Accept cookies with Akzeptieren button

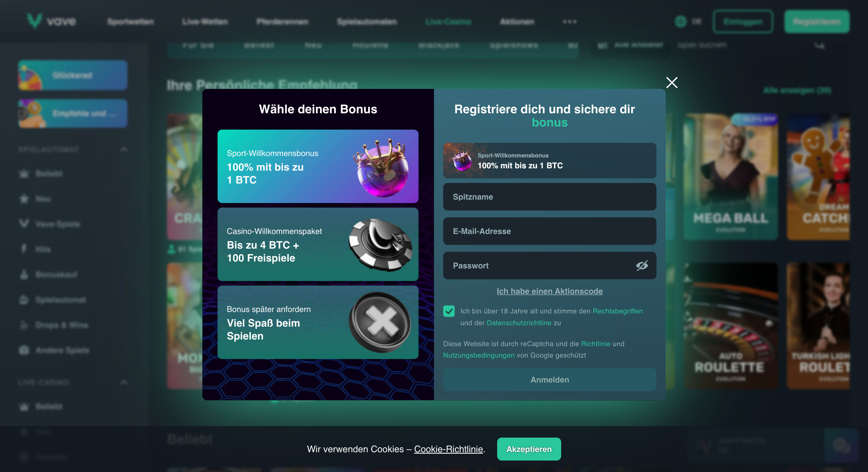click(x=529, y=449)
